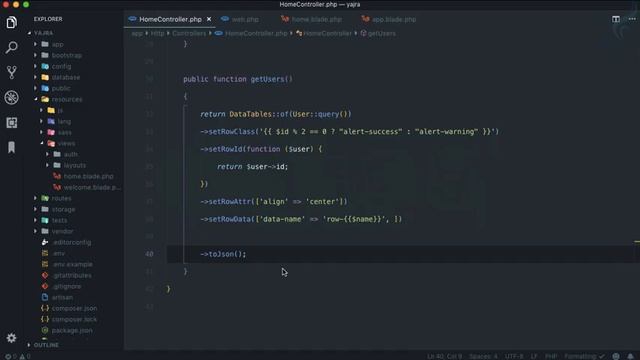Expand the storage folder
640x360 pixels.
(54, 209)
